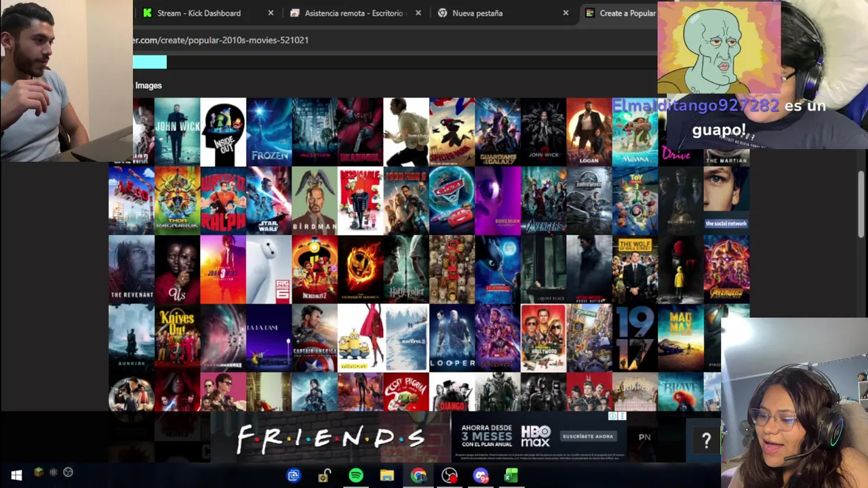This screenshot has height=488, width=868.
Task: Switch to the Asistencia remota - Escritorio tab
Action: pos(353,13)
